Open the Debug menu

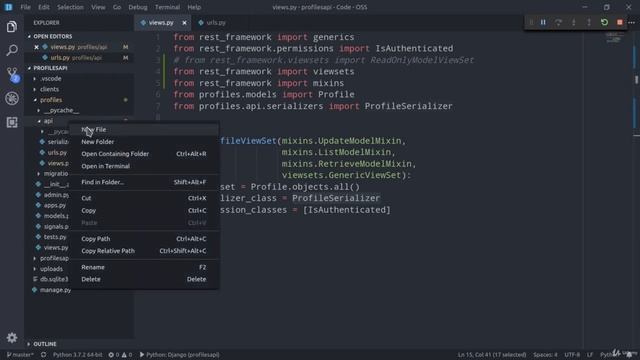[138, 7]
